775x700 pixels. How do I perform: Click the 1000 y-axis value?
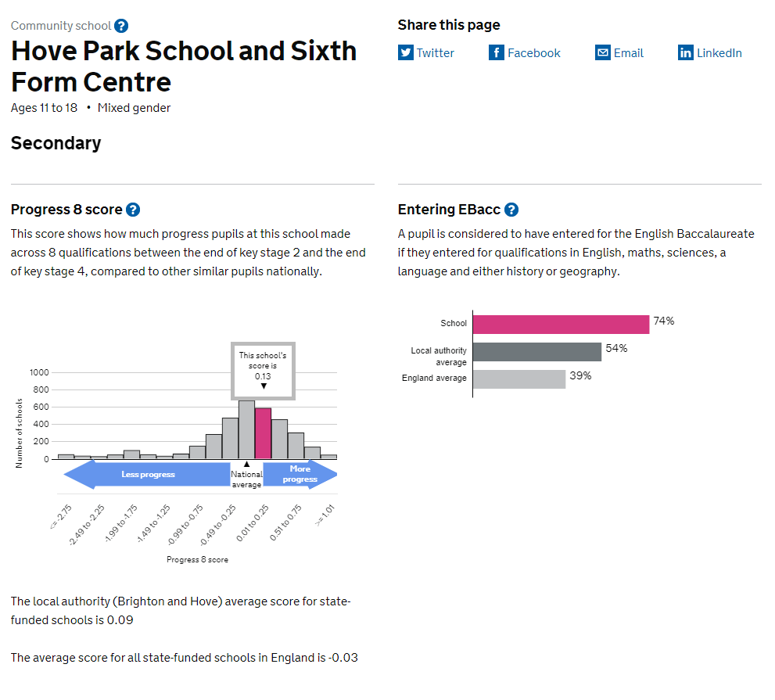pyautogui.click(x=39, y=372)
